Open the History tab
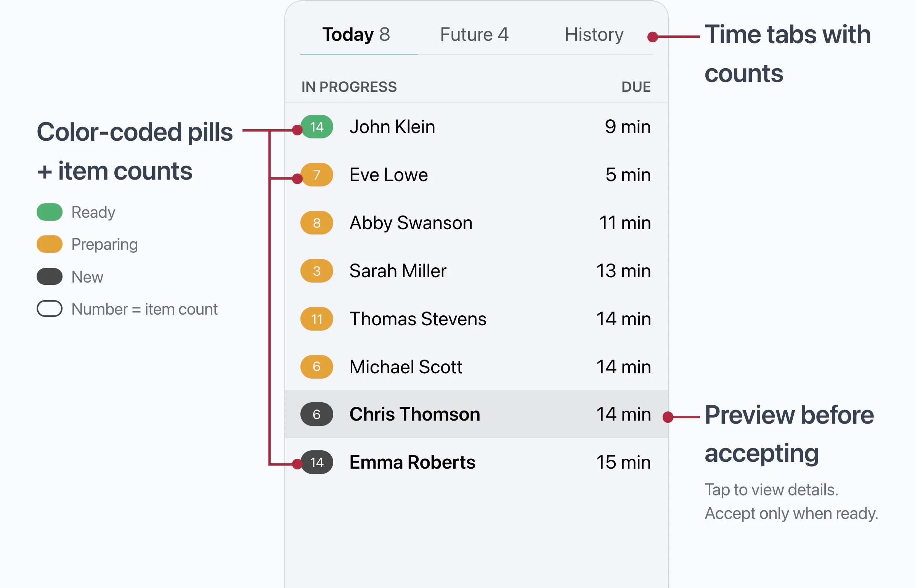 click(x=594, y=34)
